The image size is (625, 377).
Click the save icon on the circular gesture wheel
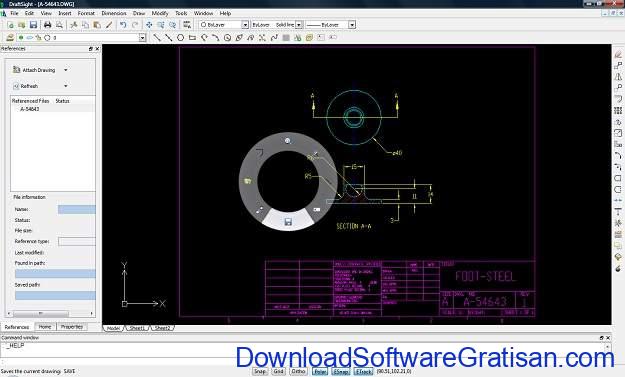(288, 222)
